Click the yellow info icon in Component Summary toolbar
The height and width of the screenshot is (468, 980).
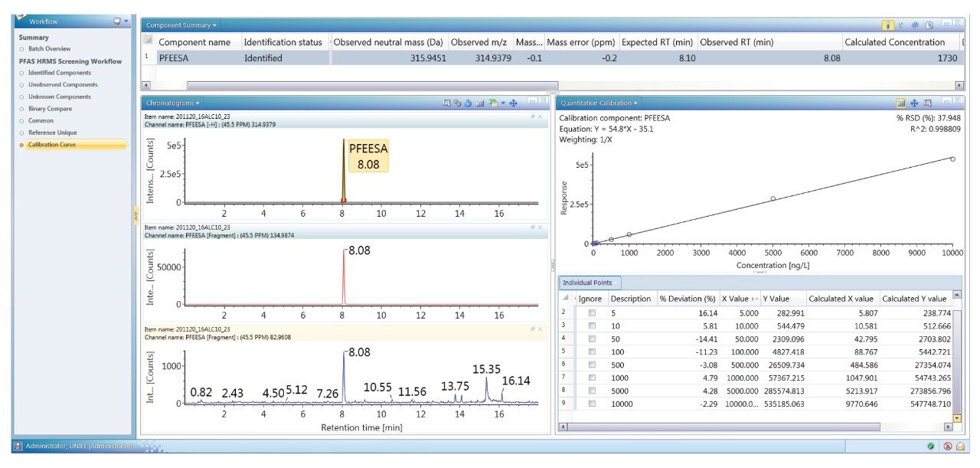click(887, 25)
